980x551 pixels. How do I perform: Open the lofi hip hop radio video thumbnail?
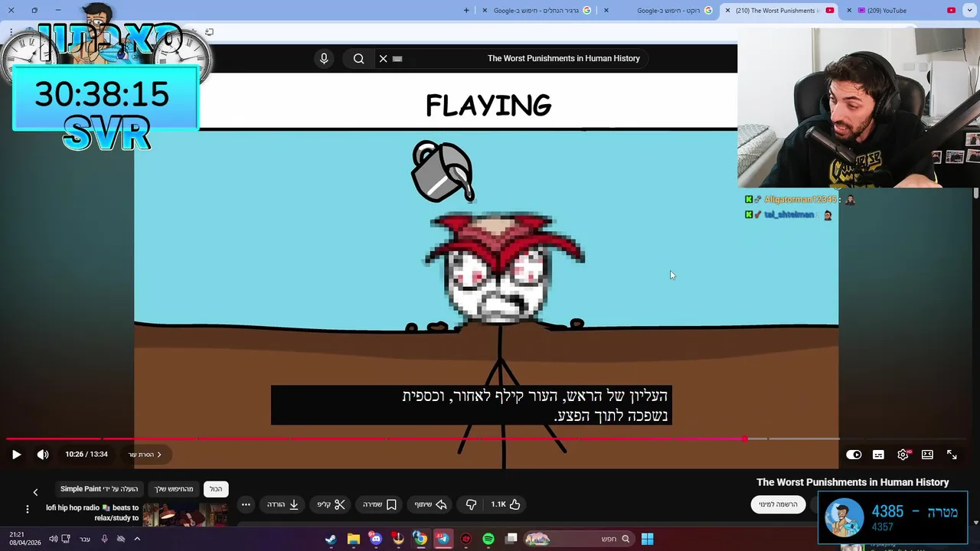tap(185, 514)
